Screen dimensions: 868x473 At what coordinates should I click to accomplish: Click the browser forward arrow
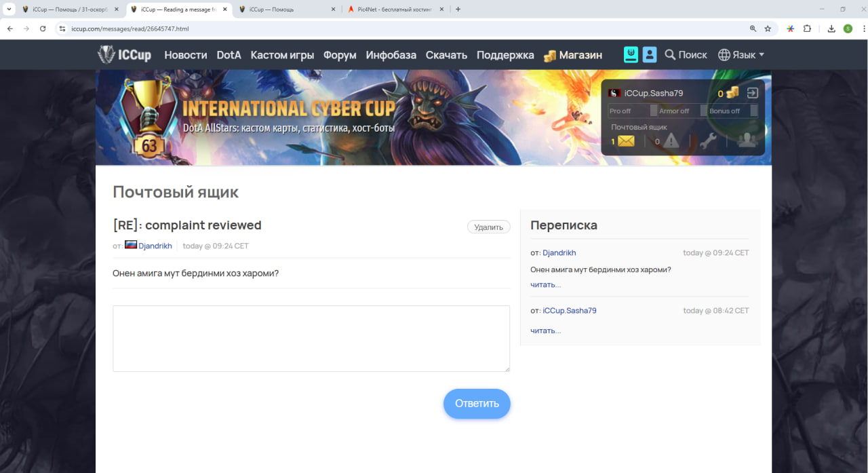point(26,29)
